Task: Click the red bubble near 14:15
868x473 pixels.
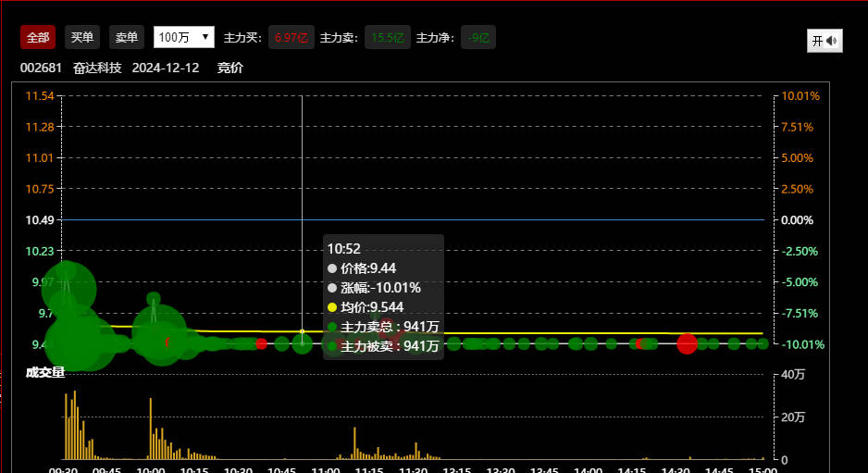Action: click(x=640, y=343)
